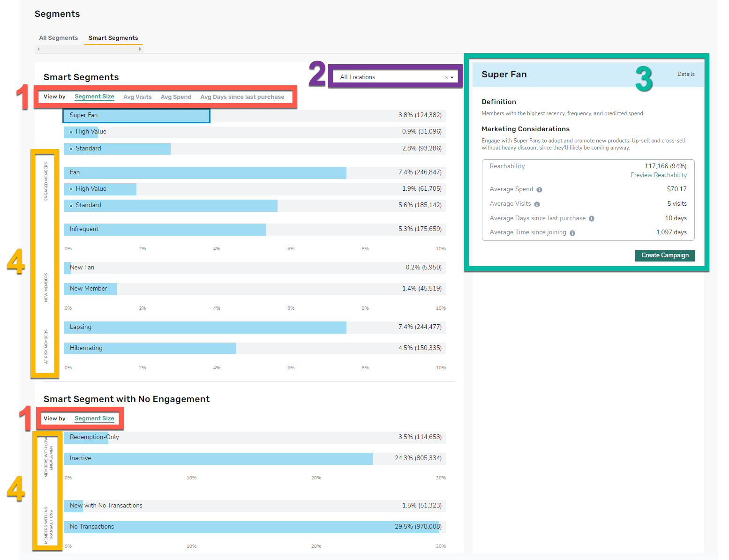Click right arrow of the tab scrollbar
Viewport: 729px width, 560px height.
(140, 49)
